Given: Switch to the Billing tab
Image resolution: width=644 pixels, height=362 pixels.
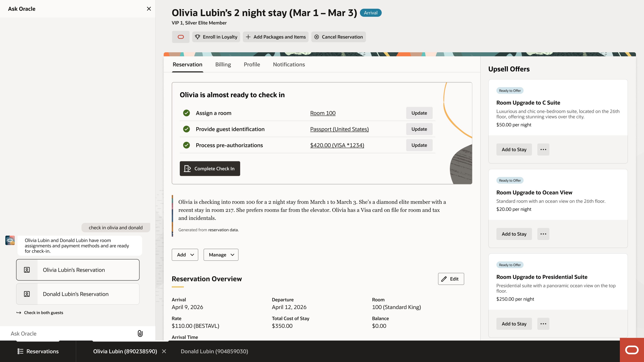Looking at the screenshot, I should tap(223, 64).
